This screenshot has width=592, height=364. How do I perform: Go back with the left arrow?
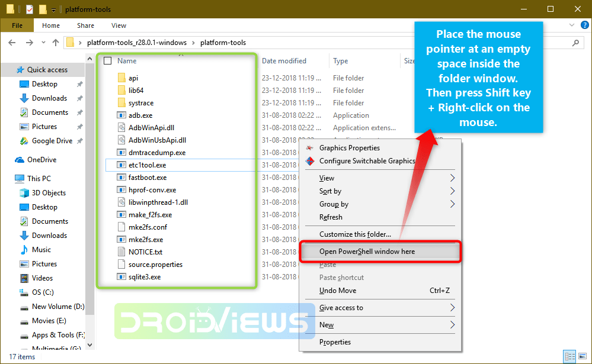[x=12, y=43]
